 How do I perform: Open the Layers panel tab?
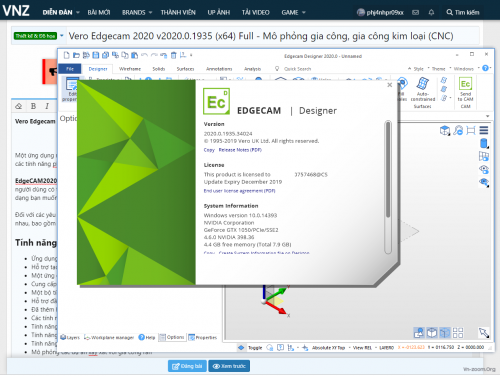pos(70,337)
